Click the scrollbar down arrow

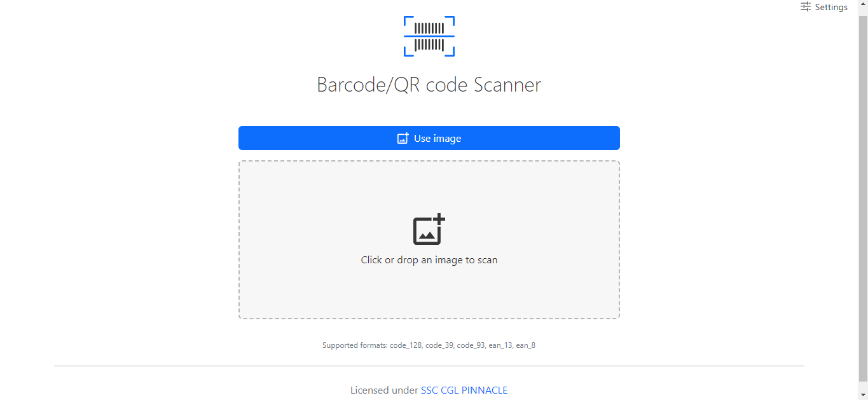pyautogui.click(x=863, y=395)
